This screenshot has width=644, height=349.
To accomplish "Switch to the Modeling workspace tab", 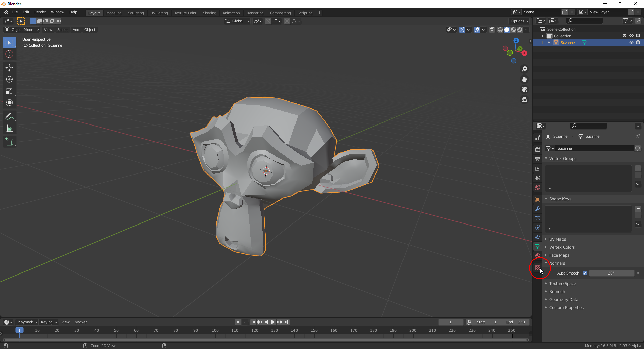I will point(114,13).
